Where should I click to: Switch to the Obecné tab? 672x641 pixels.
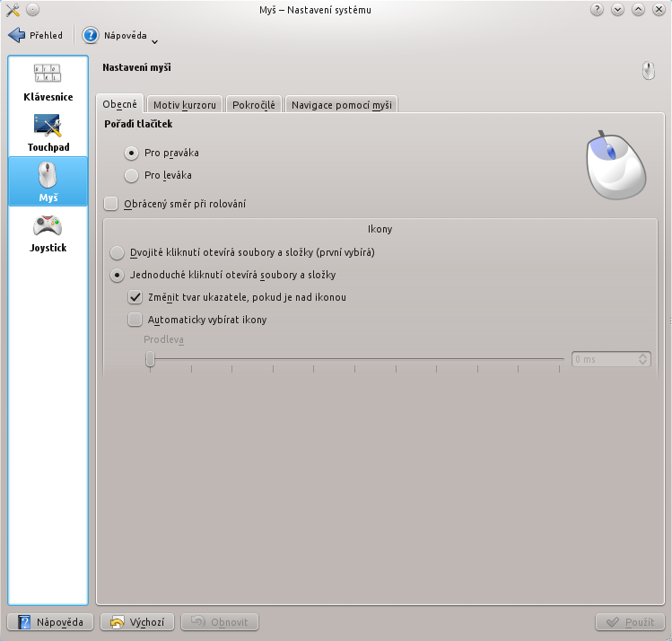119,104
